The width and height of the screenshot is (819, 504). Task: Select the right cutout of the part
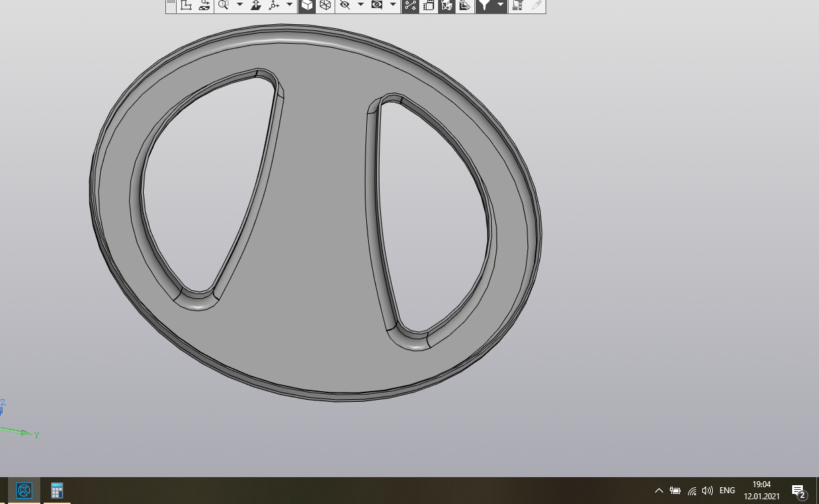[432, 222]
